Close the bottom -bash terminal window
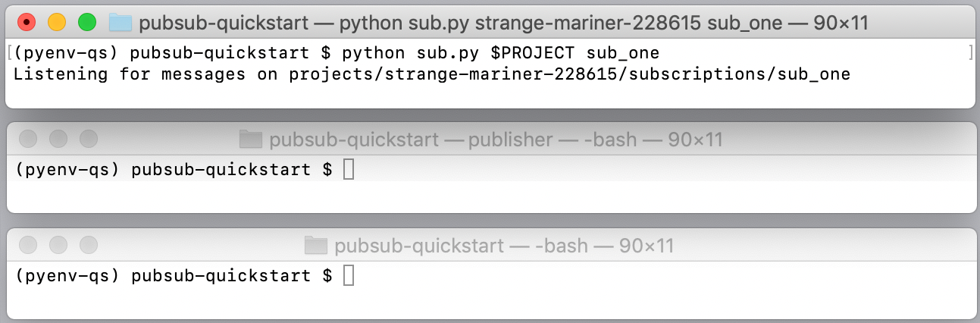 pyautogui.click(x=28, y=245)
